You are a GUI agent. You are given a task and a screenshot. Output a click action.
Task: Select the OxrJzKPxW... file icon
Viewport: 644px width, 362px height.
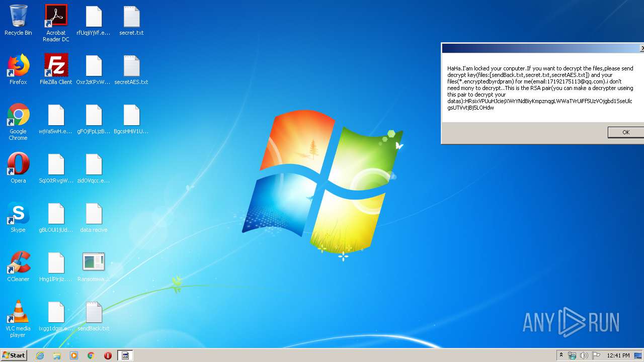94,69
